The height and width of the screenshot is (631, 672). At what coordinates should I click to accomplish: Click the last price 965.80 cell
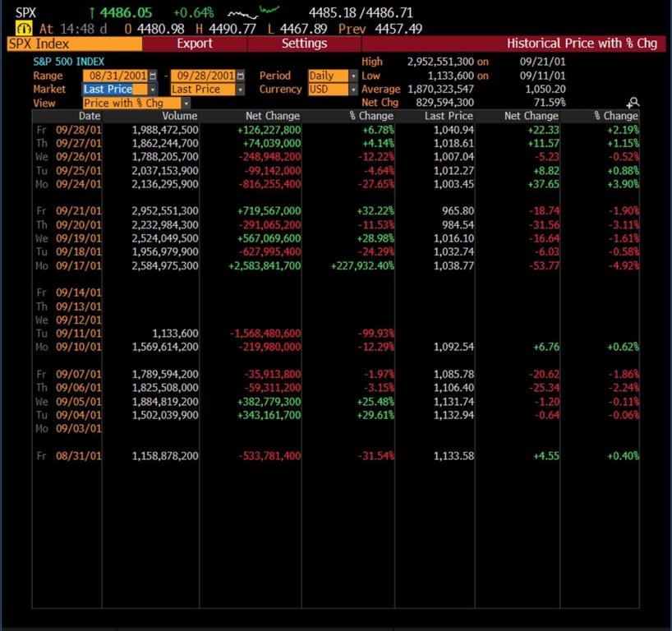pos(458,211)
